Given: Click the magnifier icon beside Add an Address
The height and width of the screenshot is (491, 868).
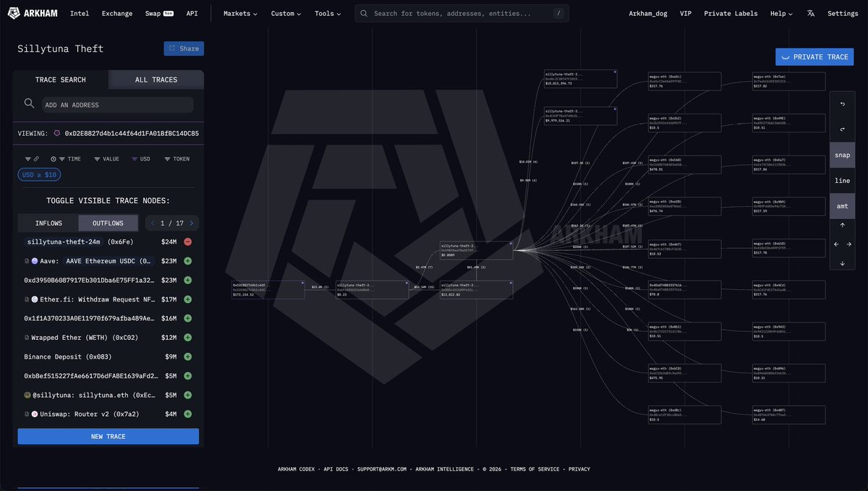Looking at the screenshot, I should pos(30,103).
